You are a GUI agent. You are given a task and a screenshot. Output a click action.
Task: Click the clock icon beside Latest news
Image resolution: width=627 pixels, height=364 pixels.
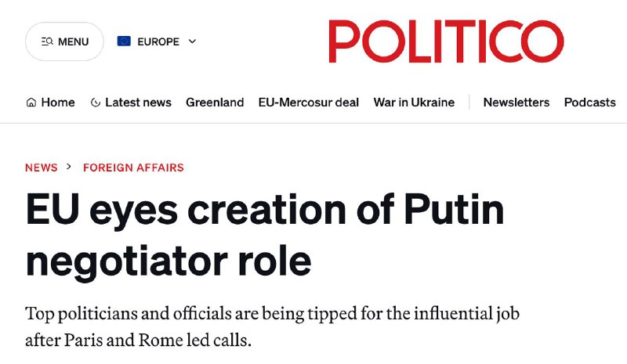(96, 103)
